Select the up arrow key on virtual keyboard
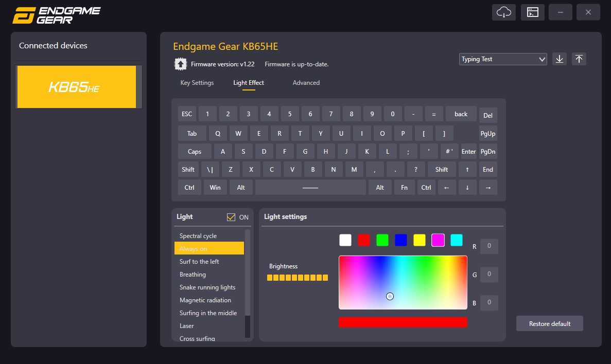Screen dimensions: 611x364 pos(467,169)
